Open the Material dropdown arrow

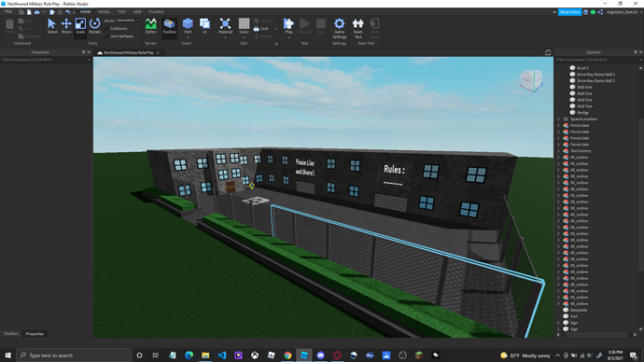225,37
